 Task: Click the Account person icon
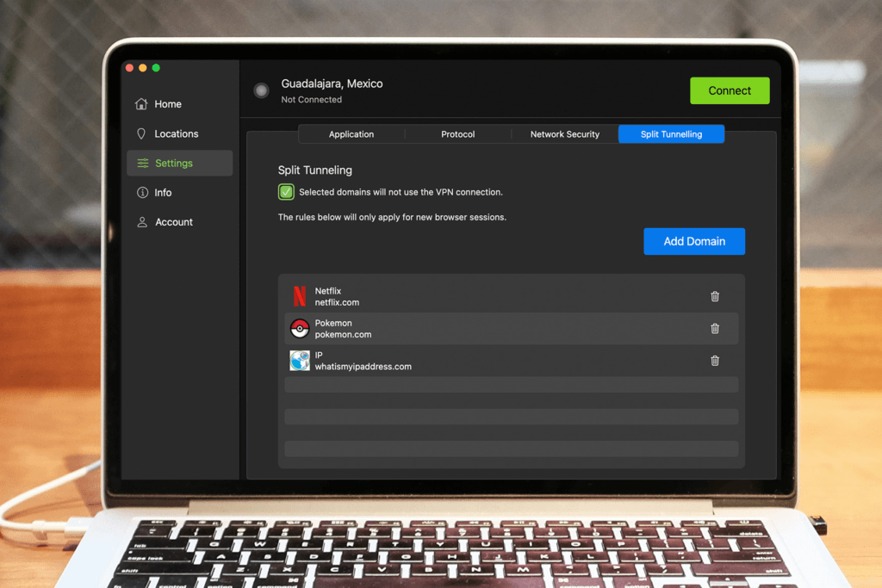coord(142,222)
